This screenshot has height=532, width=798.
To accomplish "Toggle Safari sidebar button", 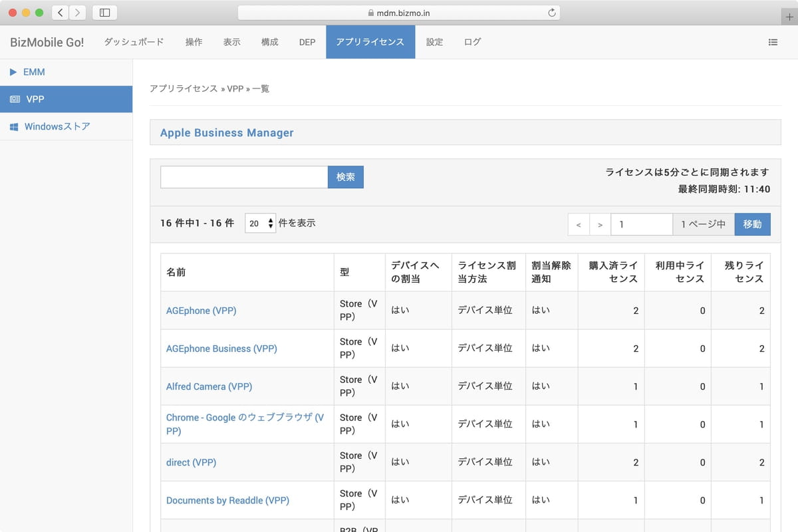I will tap(104, 12).
